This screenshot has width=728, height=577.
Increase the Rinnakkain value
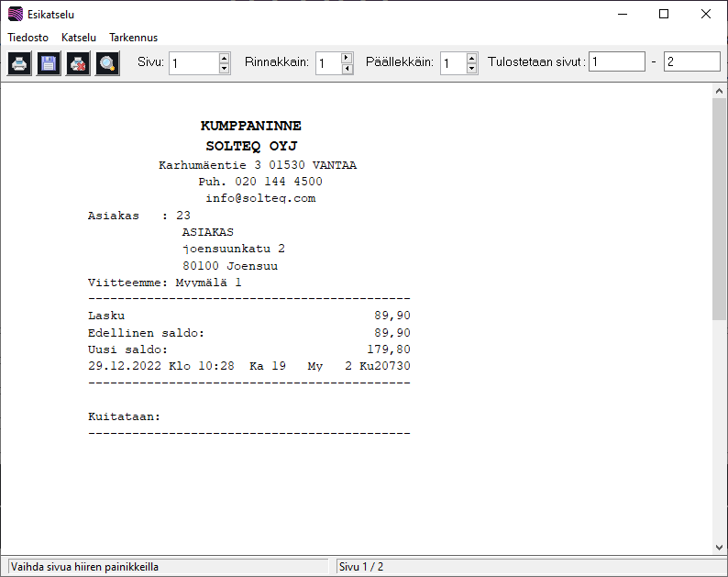click(x=347, y=58)
